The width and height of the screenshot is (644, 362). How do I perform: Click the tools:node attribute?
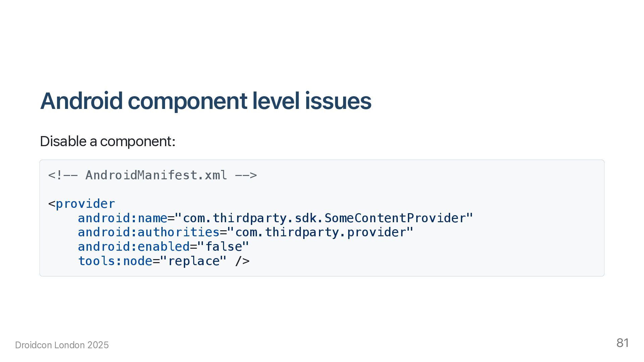[x=115, y=261]
